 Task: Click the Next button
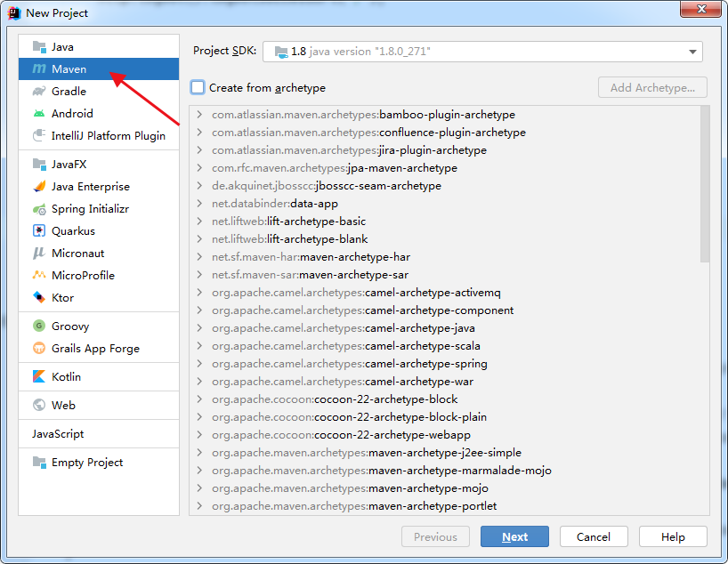click(514, 536)
